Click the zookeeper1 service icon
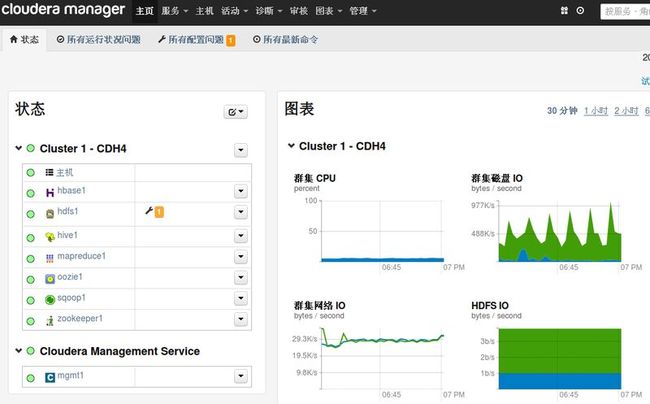This screenshot has height=404, width=650. click(x=50, y=320)
